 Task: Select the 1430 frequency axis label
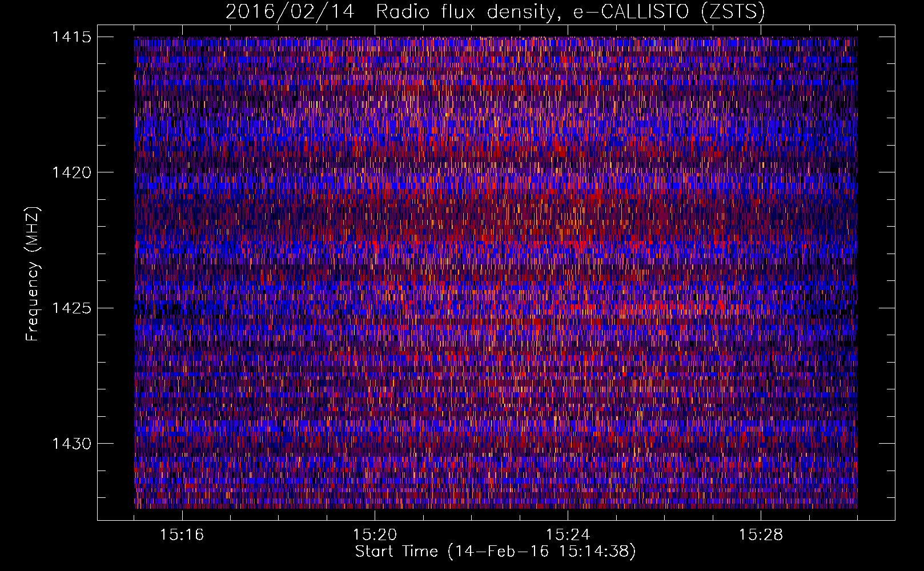[71, 444]
